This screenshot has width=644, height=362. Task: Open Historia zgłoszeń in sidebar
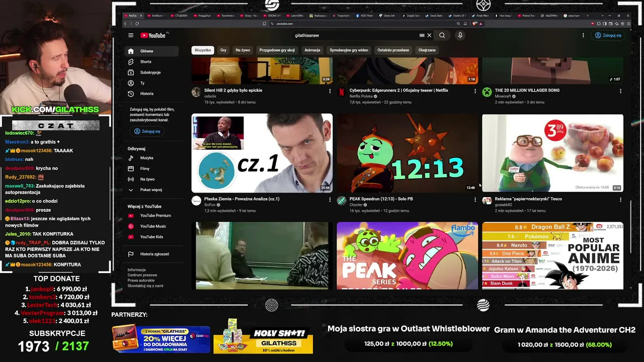tap(151, 254)
